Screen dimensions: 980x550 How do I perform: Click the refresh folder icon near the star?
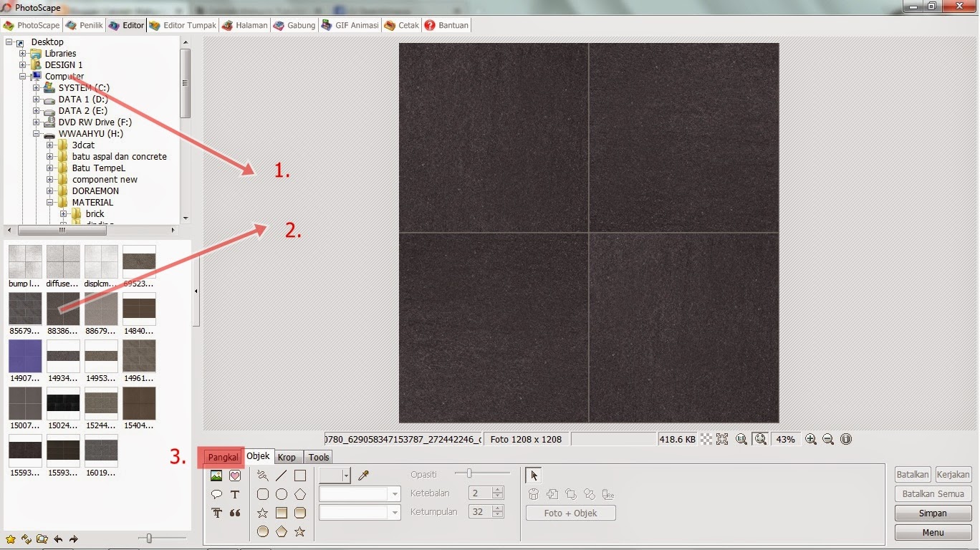click(x=27, y=539)
